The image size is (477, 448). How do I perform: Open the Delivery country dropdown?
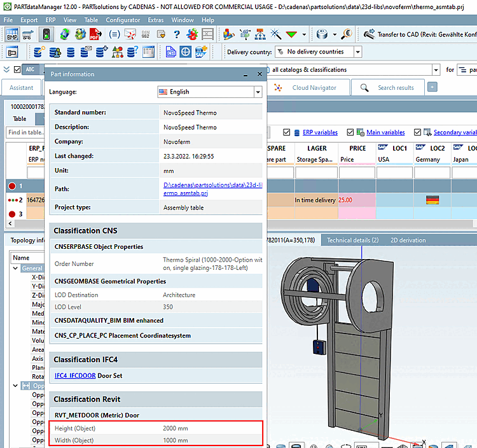[318, 52]
